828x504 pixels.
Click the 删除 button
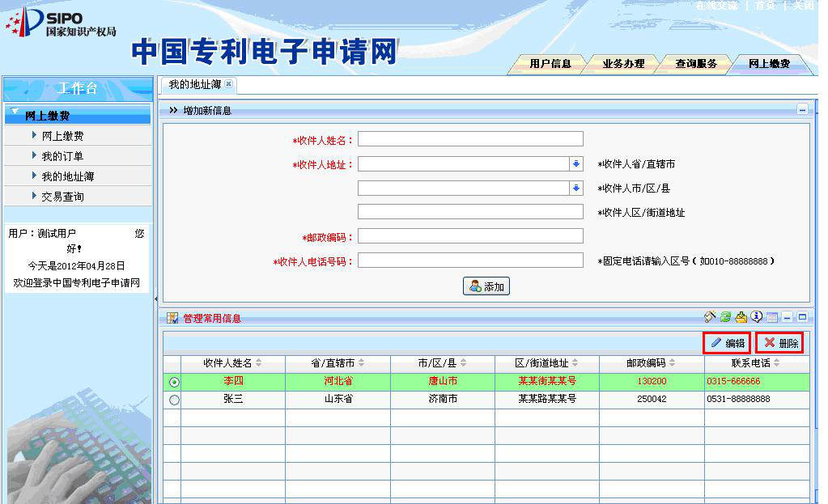click(x=780, y=343)
